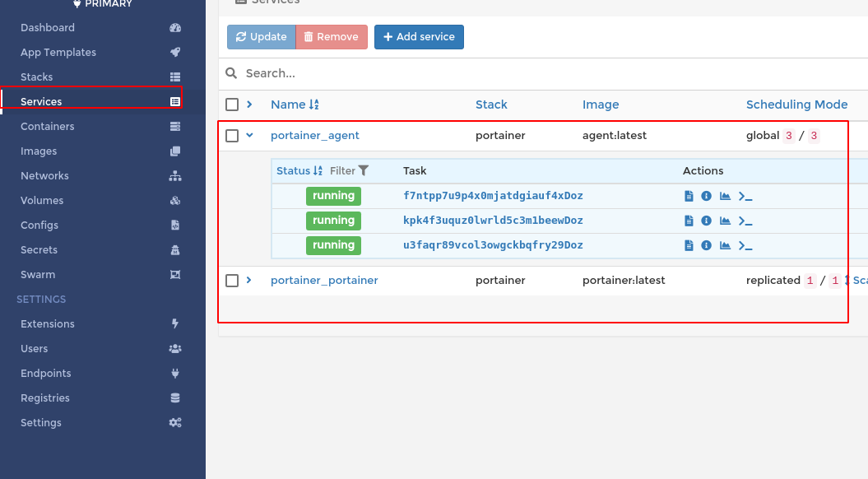This screenshot has height=479, width=868.
Task: Expand portainer_portainer tasks
Action: coord(249,280)
